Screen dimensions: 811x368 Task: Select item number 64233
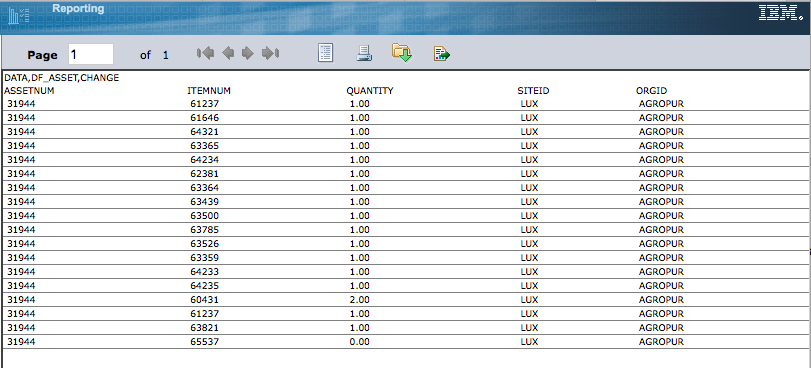205,271
